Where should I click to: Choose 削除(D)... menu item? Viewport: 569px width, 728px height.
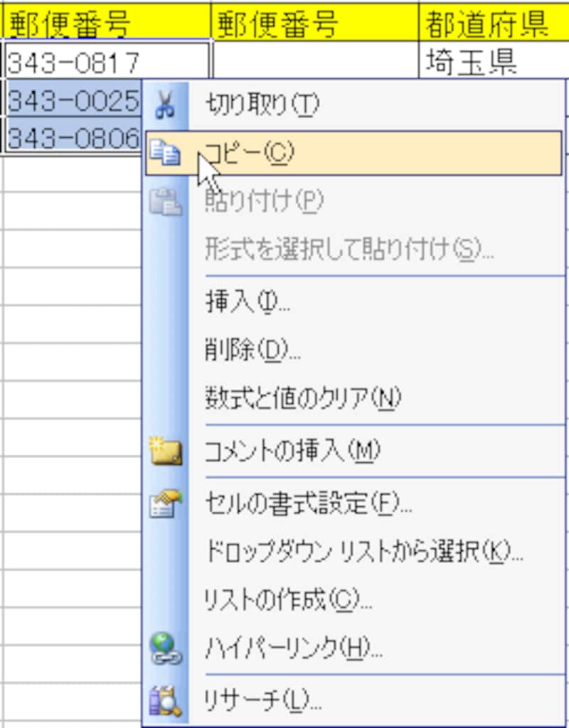coord(252,350)
